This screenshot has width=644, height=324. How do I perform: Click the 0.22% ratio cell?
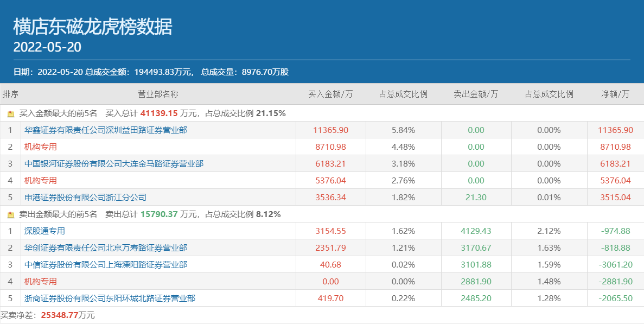(403, 298)
